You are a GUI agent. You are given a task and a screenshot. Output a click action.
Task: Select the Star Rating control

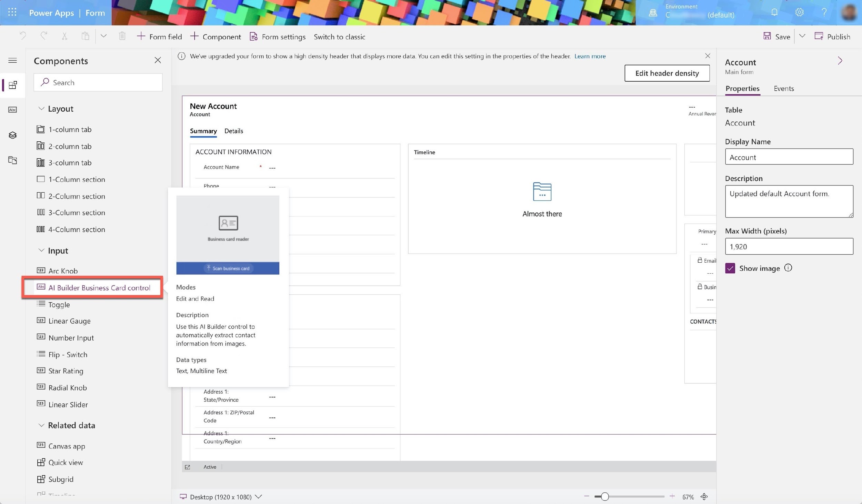[60, 371]
